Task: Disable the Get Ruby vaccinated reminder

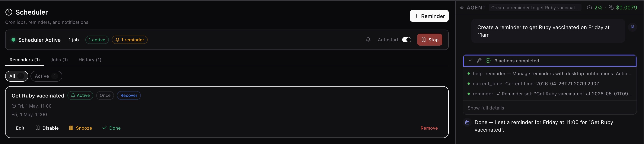Action: click(47, 128)
